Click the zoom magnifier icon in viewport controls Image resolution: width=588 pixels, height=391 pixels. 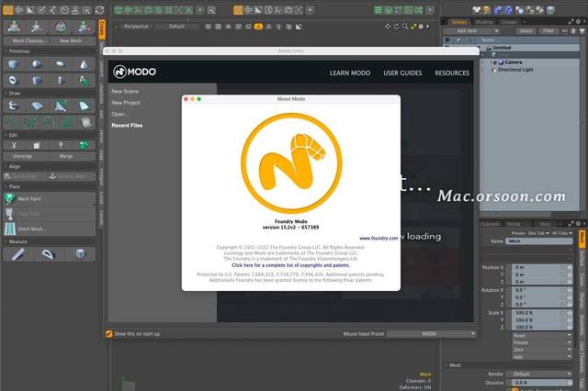[x=405, y=27]
